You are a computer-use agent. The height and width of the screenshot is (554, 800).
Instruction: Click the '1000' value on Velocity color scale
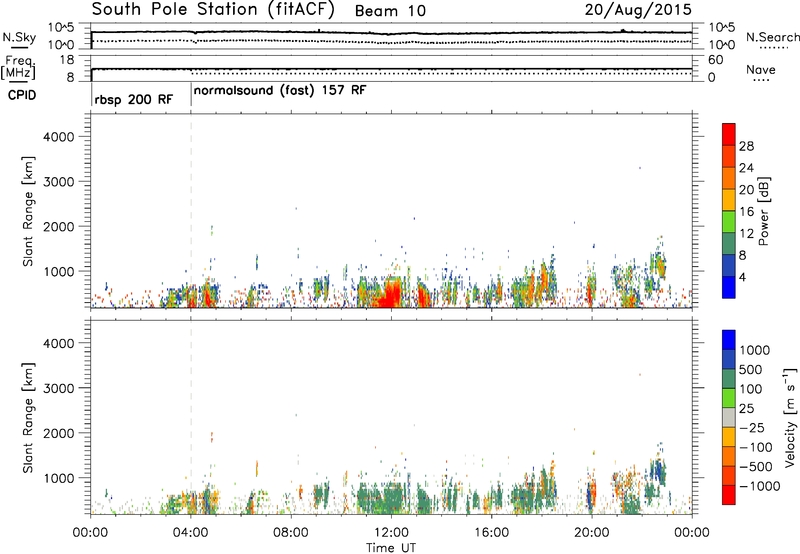click(x=755, y=350)
